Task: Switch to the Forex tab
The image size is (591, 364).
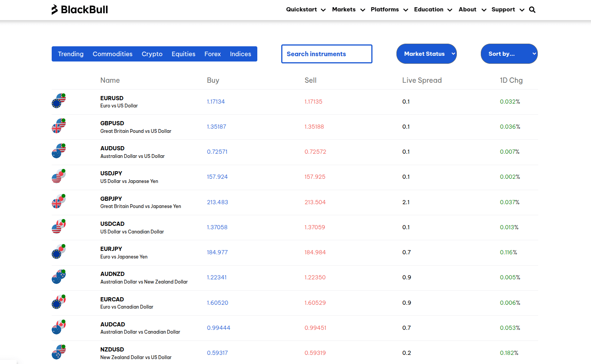Action: click(212, 54)
